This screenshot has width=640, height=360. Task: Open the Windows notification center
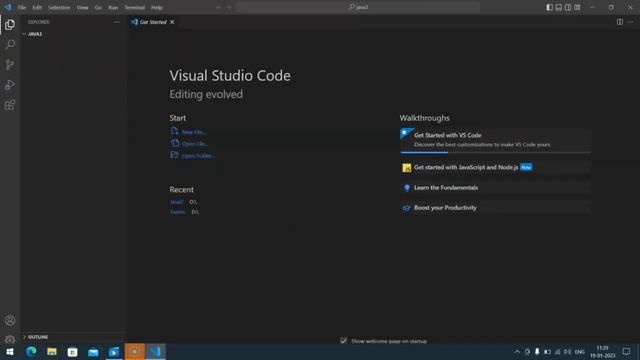(627, 351)
